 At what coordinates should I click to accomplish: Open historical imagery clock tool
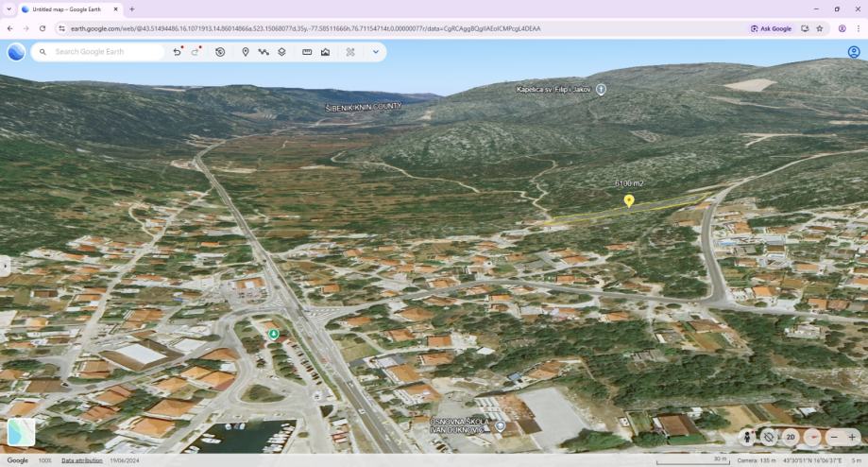coord(220,52)
